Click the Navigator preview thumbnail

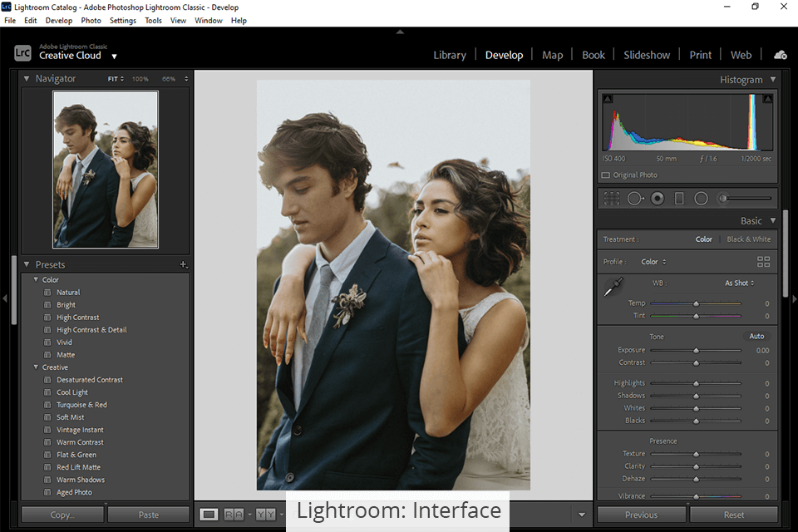(106, 170)
